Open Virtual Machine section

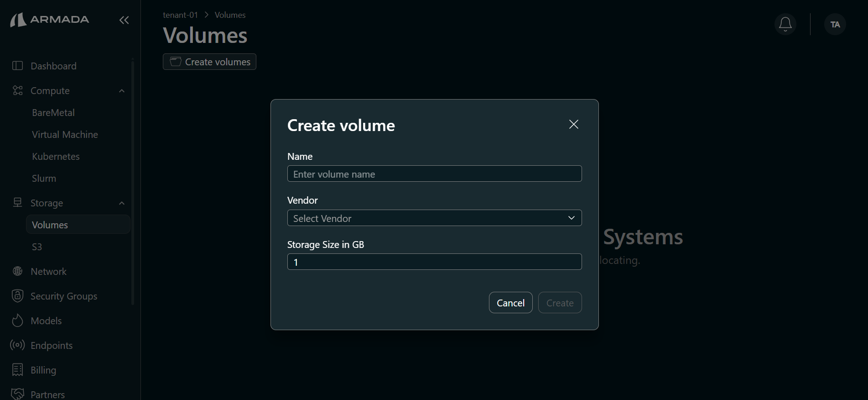pos(65,134)
